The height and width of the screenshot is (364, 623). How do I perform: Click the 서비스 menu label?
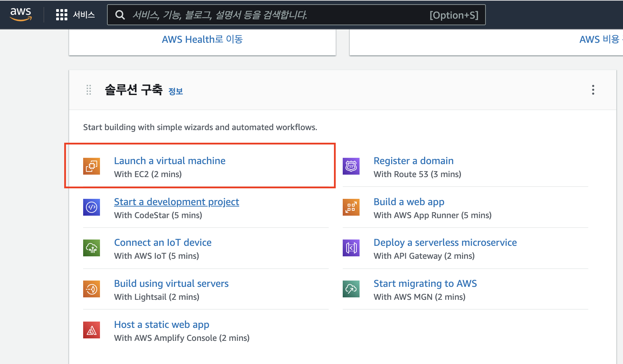click(84, 15)
